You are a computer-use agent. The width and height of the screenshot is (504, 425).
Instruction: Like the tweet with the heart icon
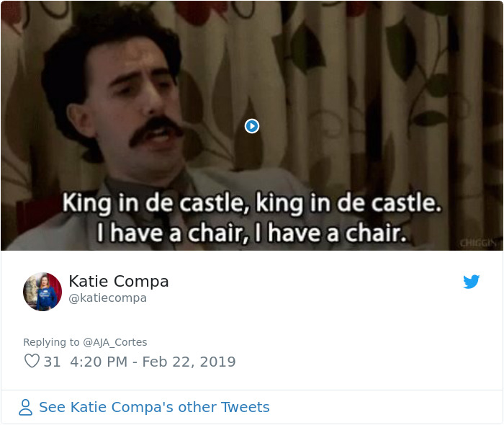tap(32, 362)
